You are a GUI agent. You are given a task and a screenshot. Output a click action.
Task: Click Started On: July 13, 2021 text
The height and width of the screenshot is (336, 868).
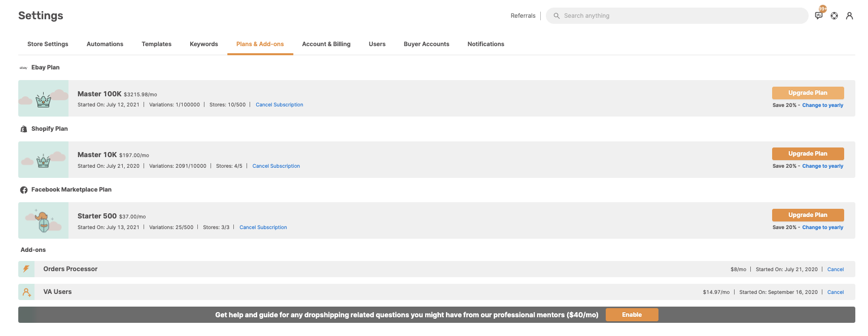109,228
